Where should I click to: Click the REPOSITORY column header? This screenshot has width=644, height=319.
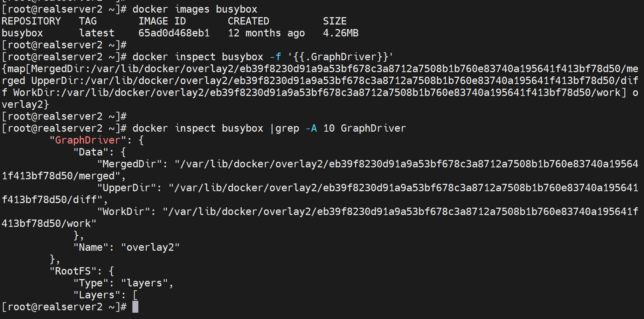[31, 21]
